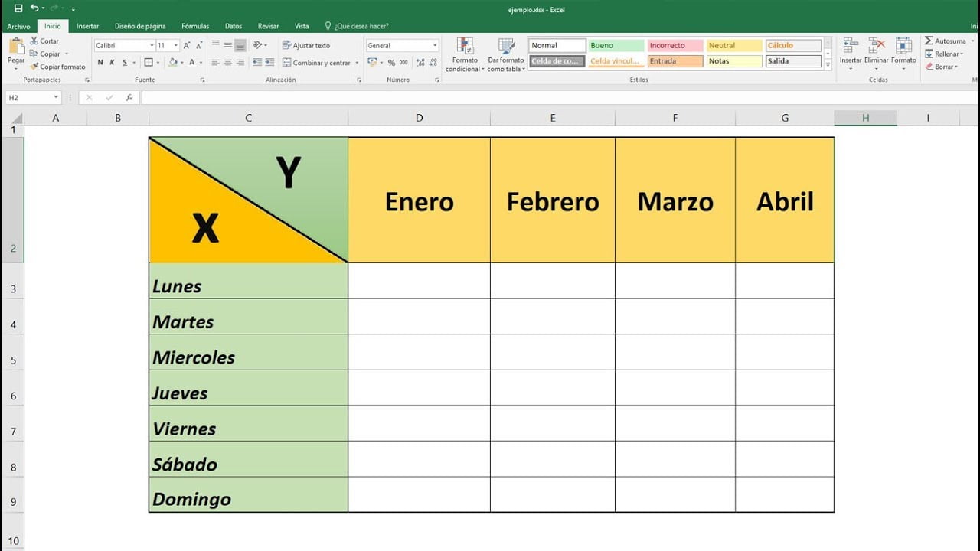The height and width of the screenshot is (551, 980).
Task: Expand cell styles gallery
Action: [828, 66]
